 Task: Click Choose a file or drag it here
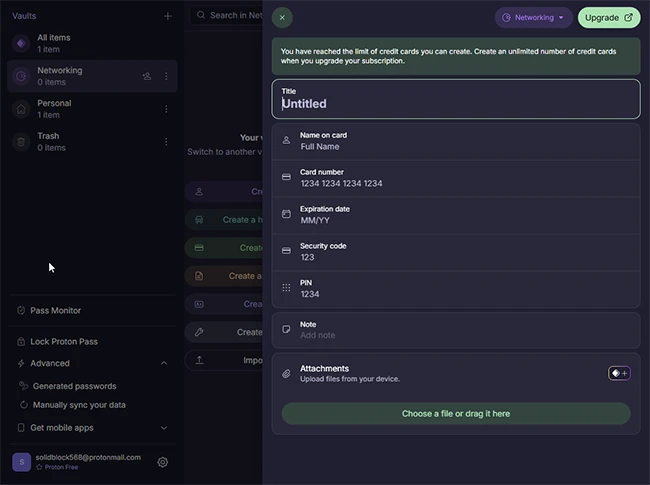click(x=455, y=413)
